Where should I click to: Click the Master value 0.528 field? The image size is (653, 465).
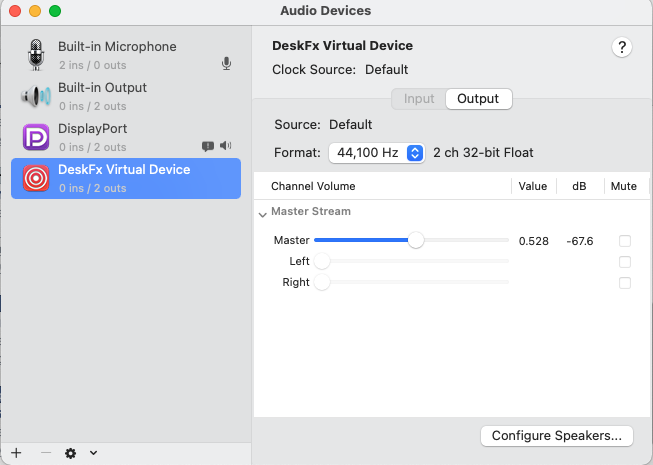[533, 241]
